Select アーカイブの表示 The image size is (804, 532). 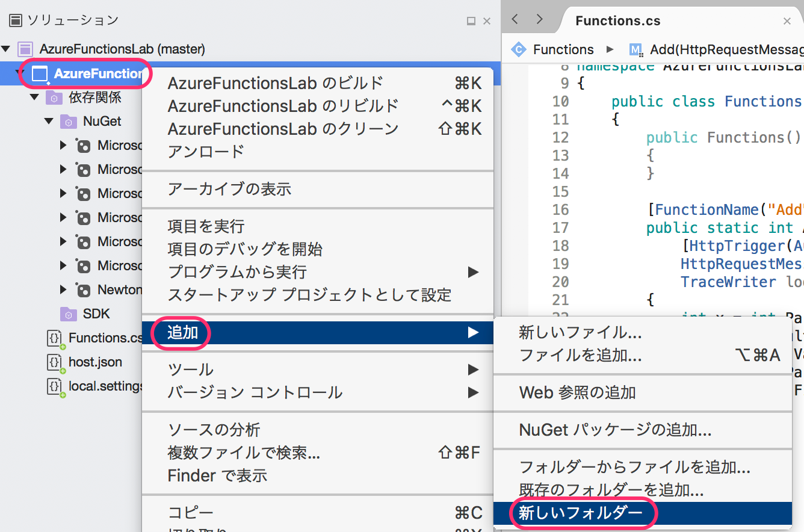pos(318,189)
